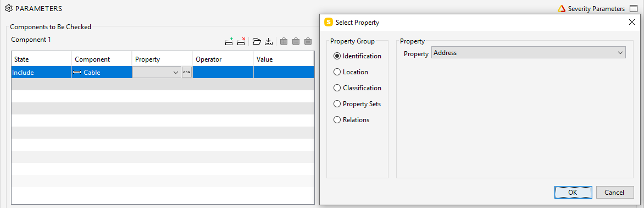Click the Value column header
Screen dimensions: 644x208
click(x=284, y=59)
